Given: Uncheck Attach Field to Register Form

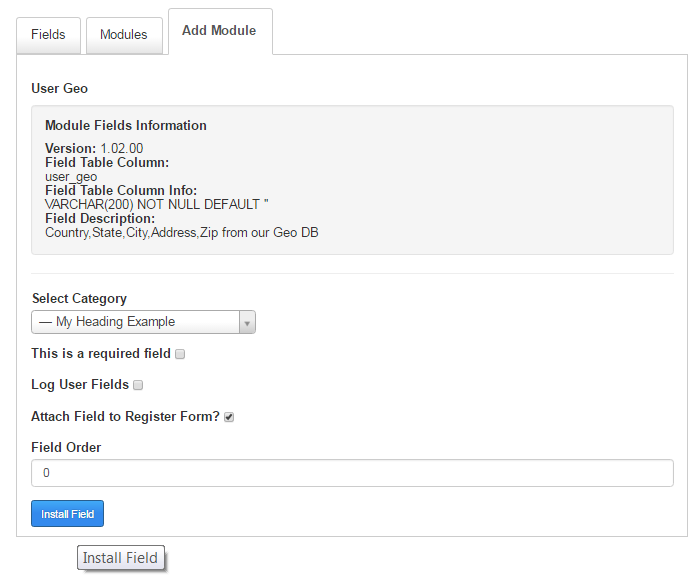Looking at the screenshot, I should (229, 417).
